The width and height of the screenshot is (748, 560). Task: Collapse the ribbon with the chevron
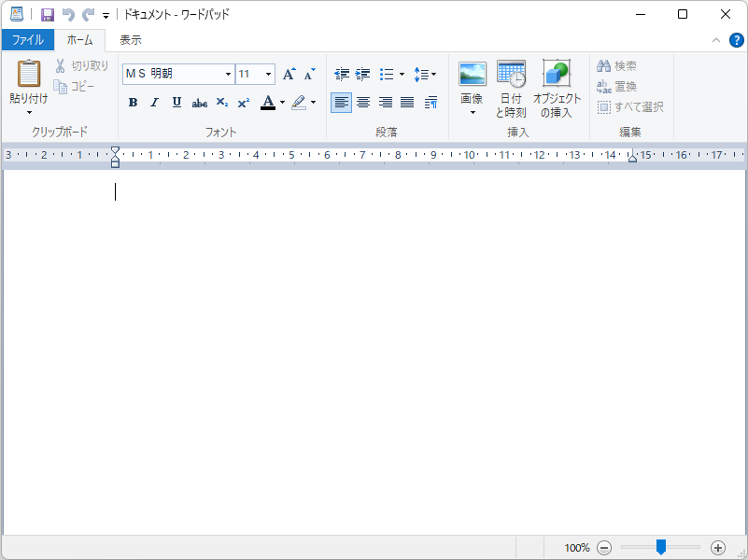tap(716, 40)
